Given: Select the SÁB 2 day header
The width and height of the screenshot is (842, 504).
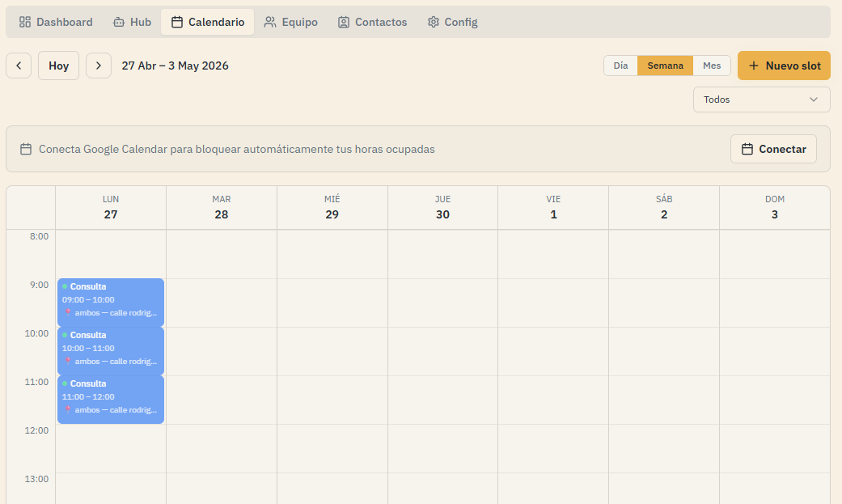Looking at the screenshot, I should 664,207.
